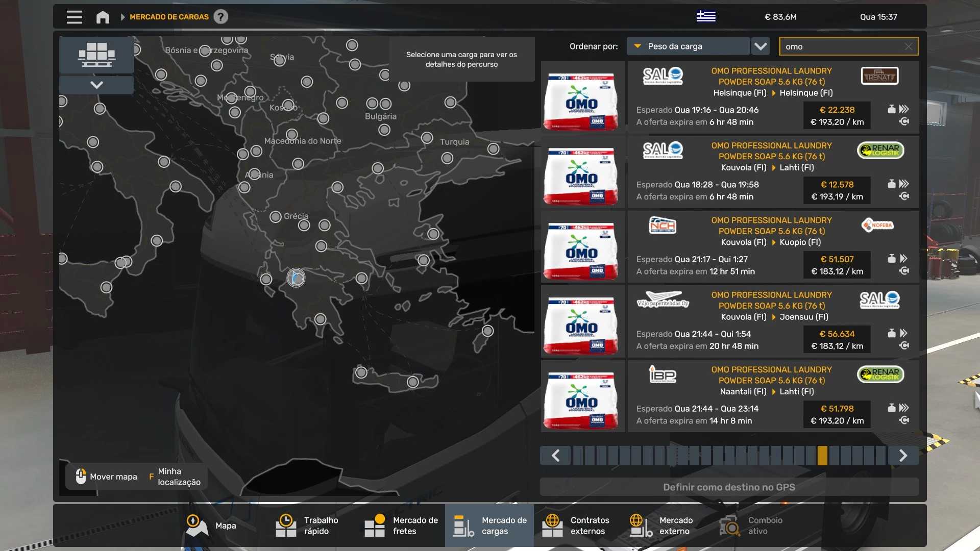Go to the next page of offers
Screen dimensions: 980x551
coord(903,456)
